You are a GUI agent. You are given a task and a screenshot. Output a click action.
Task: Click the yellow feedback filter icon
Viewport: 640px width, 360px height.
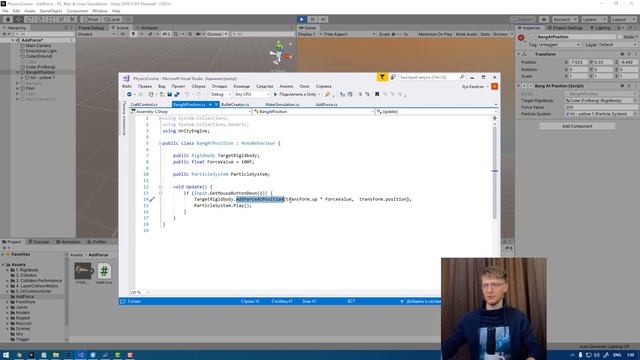382,77
